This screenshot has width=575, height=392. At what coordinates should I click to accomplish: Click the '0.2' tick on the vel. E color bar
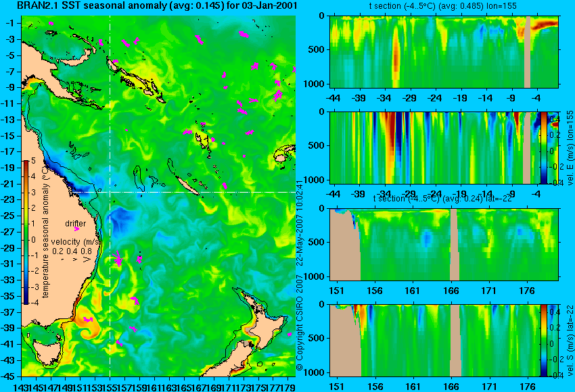tap(554, 134)
